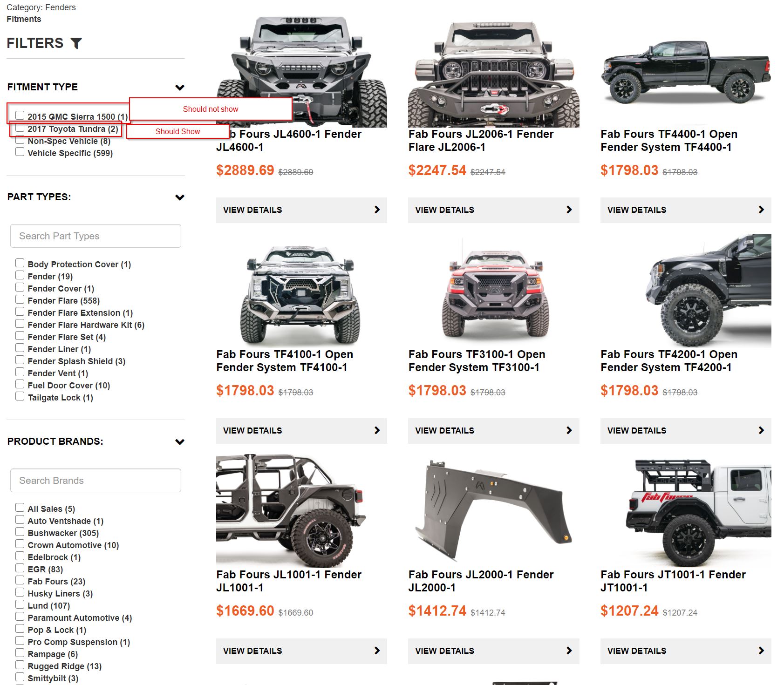
Task: Click arrow icon on JL2006-1 View Details
Action: [x=569, y=210]
